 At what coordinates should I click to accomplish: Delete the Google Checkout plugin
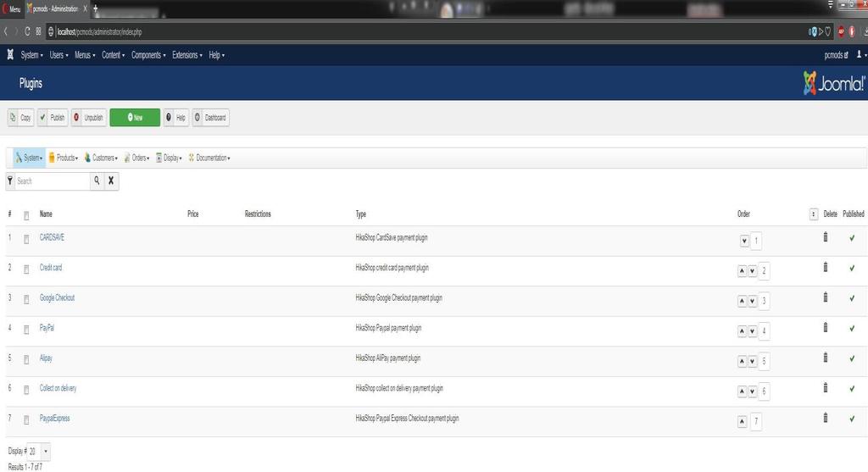[826, 297]
